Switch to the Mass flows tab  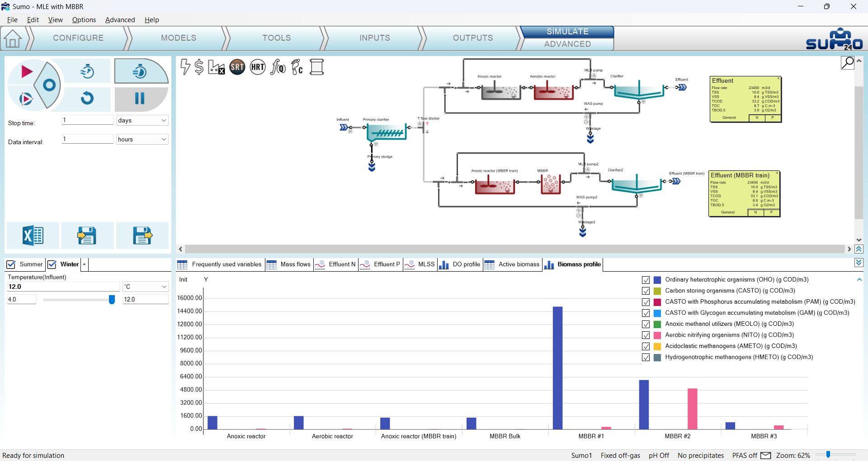(x=288, y=264)
